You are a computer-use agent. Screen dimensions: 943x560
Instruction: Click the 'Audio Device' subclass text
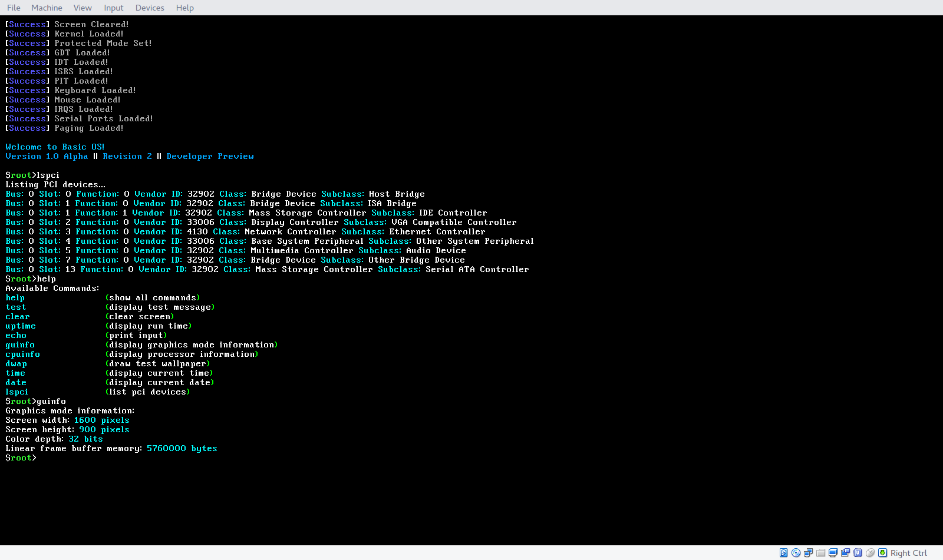436,250
